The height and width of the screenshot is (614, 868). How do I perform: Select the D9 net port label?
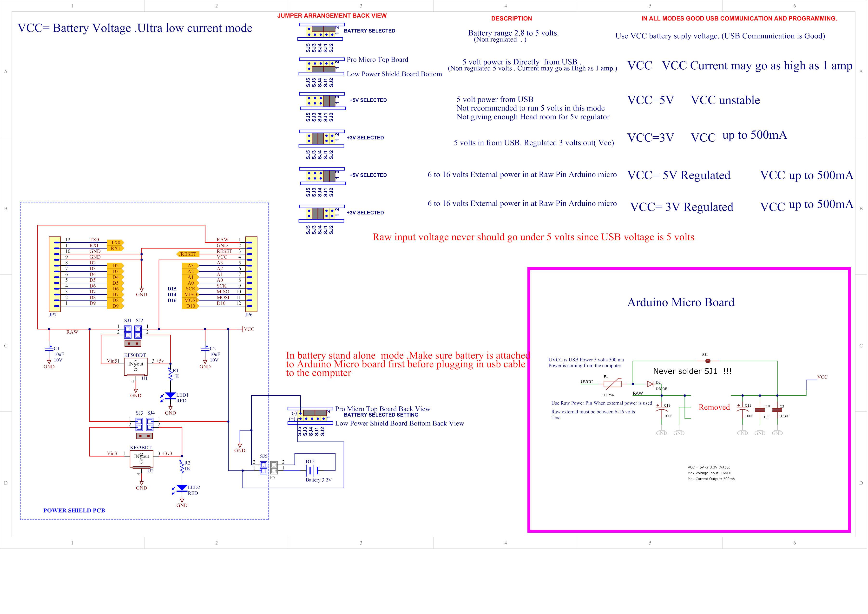pos(115,306)
